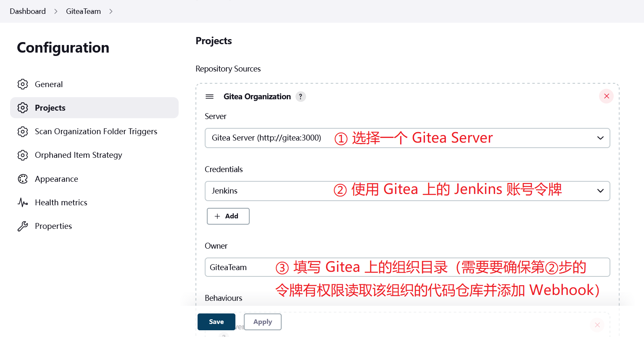Click the Server field label
Viewport: 644px width, 337px height.
(x=215, y=116)
